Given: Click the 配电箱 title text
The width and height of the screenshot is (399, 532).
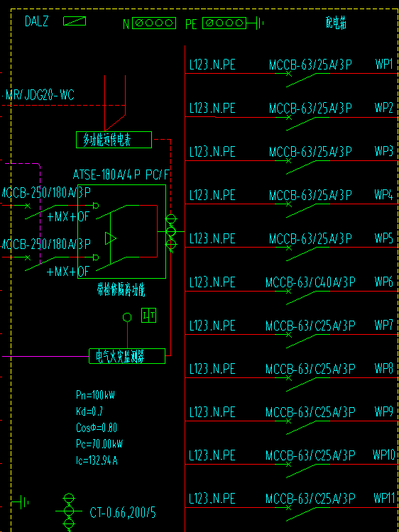Looking at the screenshot, I should click(x=337, y=23).
